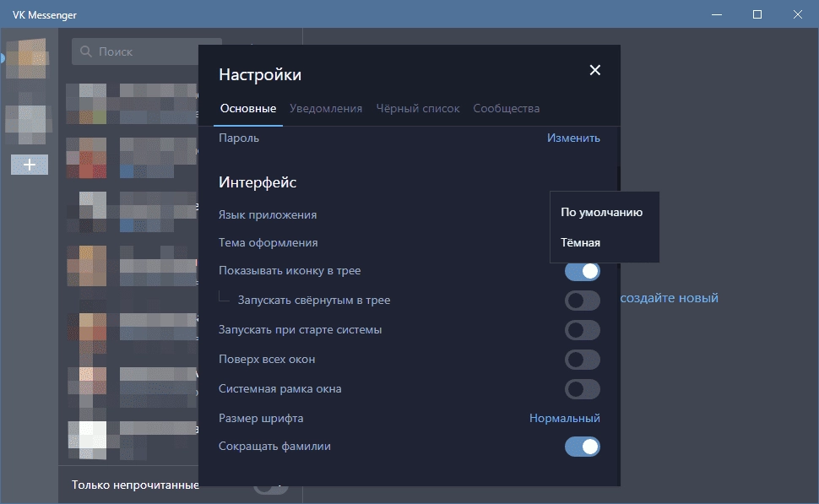The width and height of the screenshot is (819, 504).
Task: Click the Тема оформления setting label
Action: click(268, 242)
